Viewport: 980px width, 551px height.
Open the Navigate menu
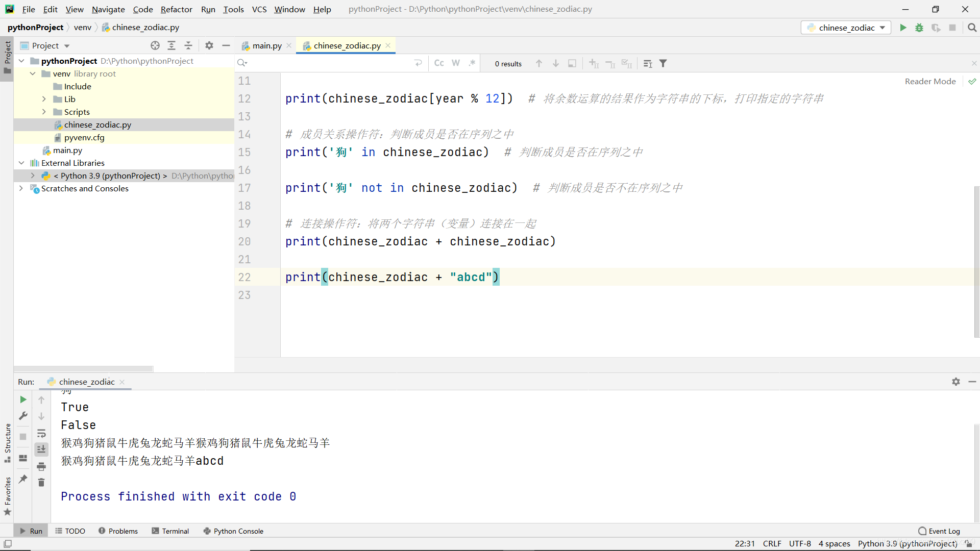tap(108, 9)
